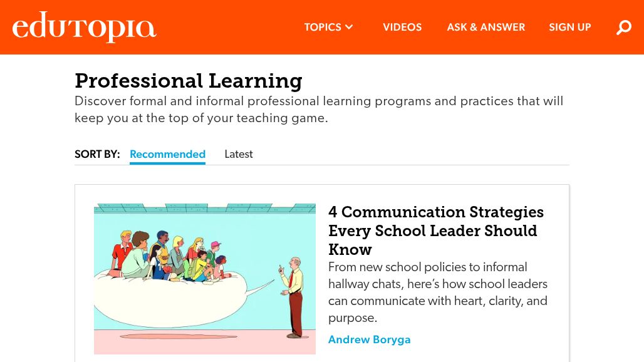The width and height of the screenshot is (644, 362).
Task: Click the Sort By label
Action: tap(97, 154)
